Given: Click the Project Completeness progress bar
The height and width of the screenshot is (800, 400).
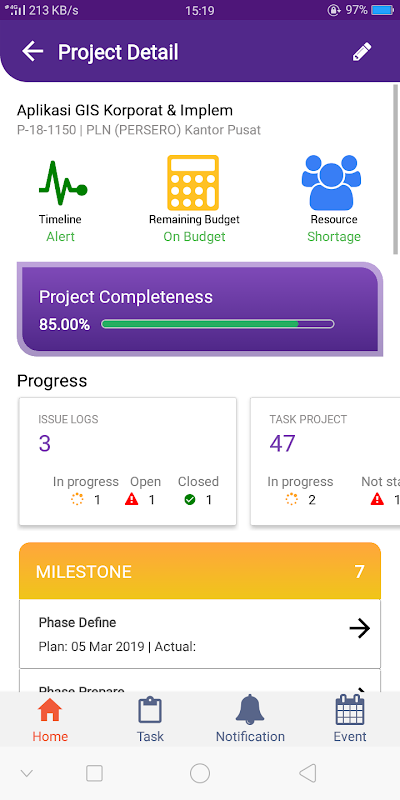Looking at the screenshot, I should point(218,324).
